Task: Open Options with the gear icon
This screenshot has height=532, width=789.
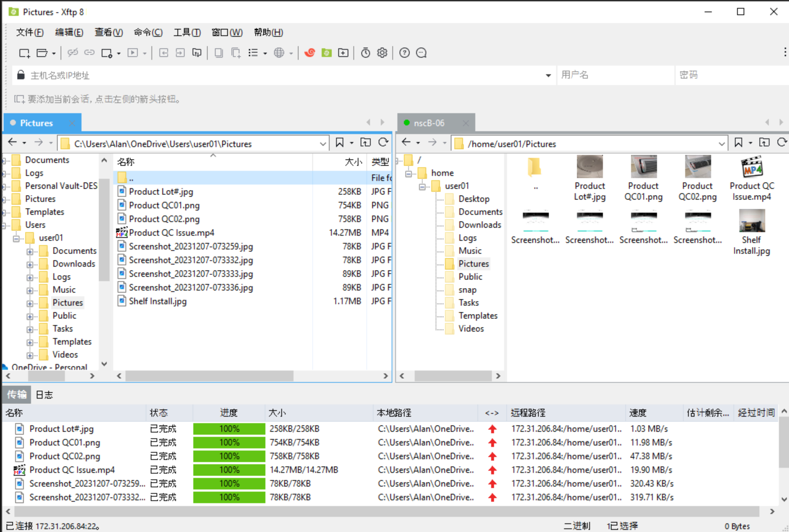Action: tap(382, 53)
